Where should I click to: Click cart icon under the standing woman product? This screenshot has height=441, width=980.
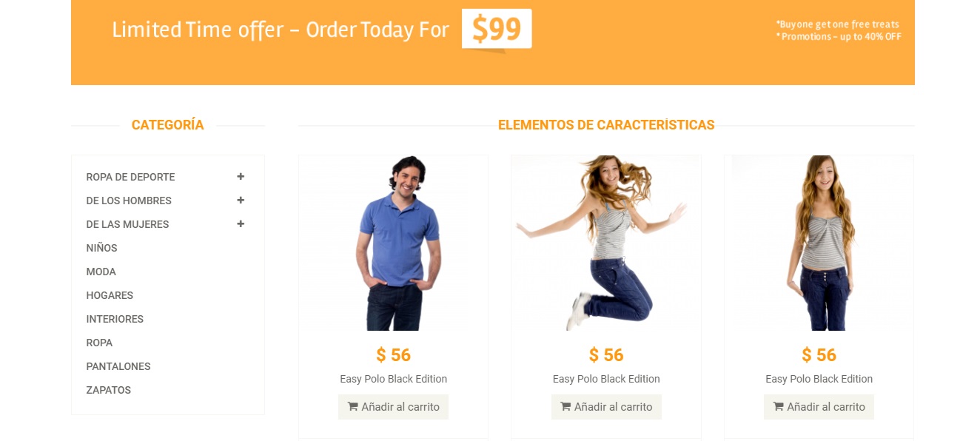[x=779, y=407]
